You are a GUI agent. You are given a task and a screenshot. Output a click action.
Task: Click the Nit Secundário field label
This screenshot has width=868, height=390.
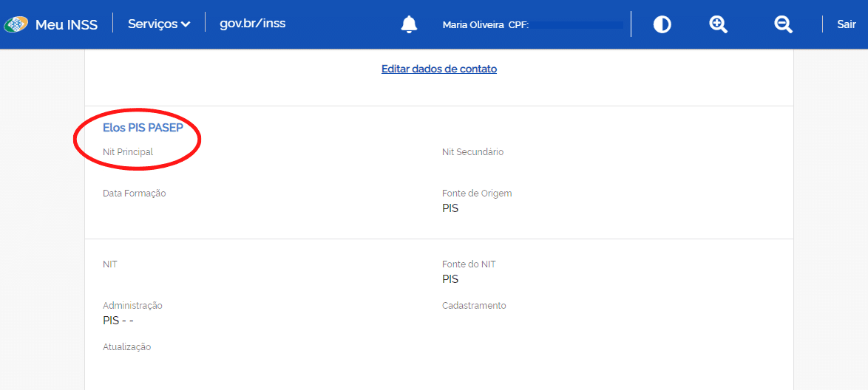click(x=472, y=151)
